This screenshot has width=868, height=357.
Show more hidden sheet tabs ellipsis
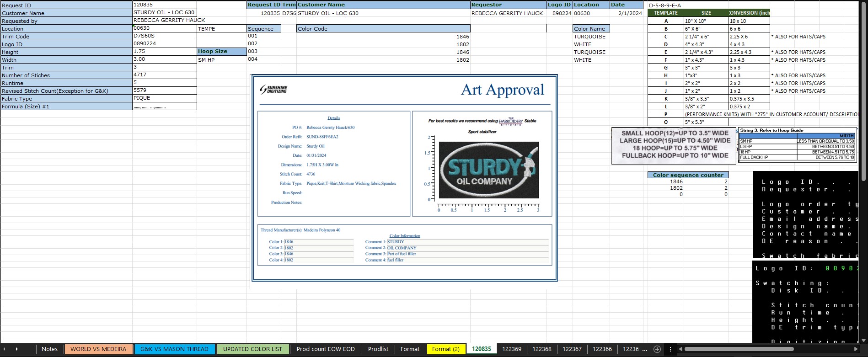(x=645, y=349)
